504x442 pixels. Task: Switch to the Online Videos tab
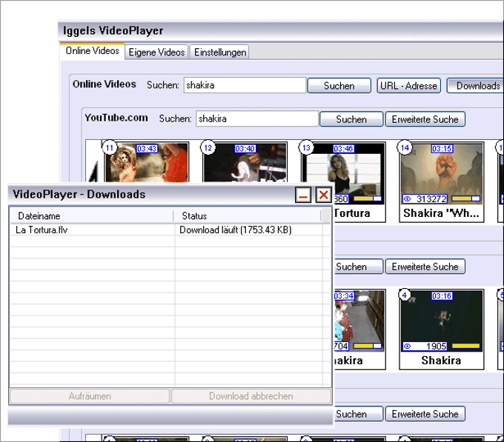tap(92, 51)
